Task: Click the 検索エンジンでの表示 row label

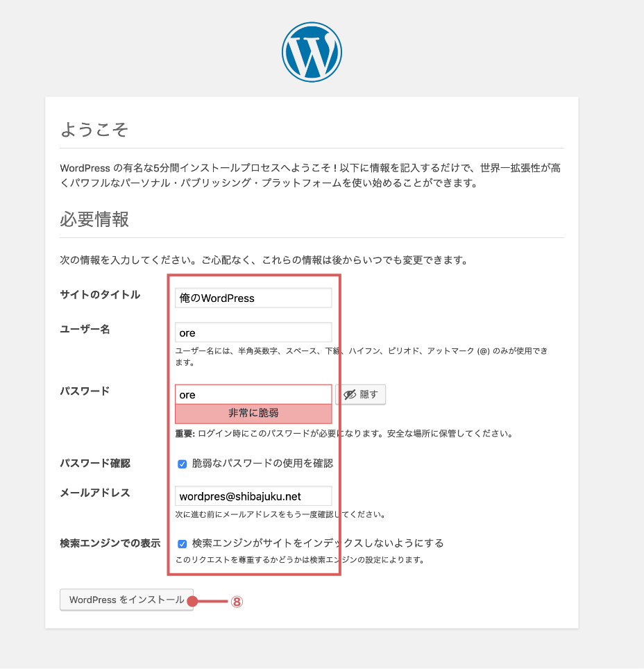Action: coord(110,543)
